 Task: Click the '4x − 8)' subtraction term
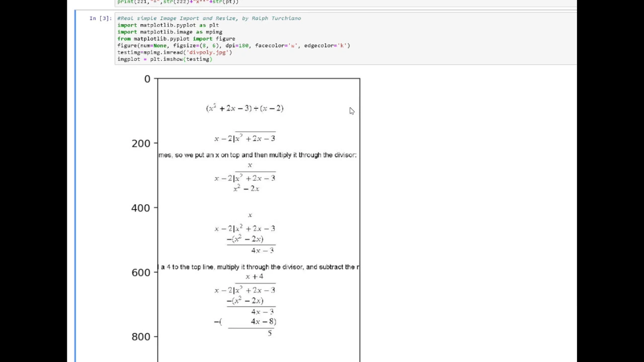coord(264,321)
